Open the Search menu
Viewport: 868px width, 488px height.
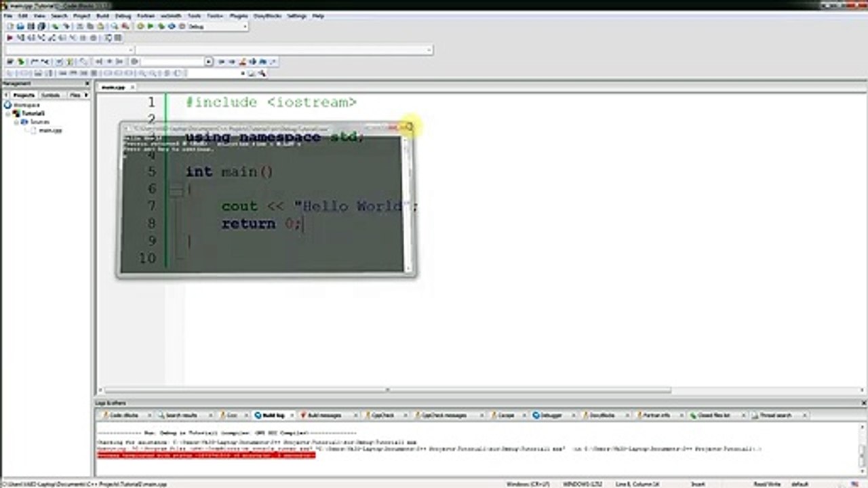coord(60,16)
